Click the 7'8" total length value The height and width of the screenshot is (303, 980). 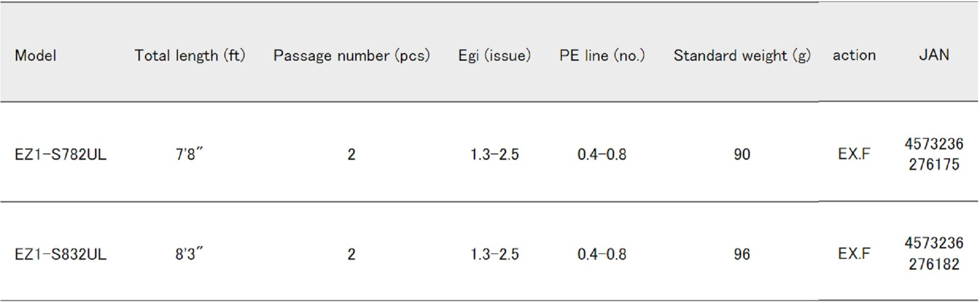pos(189,154)
